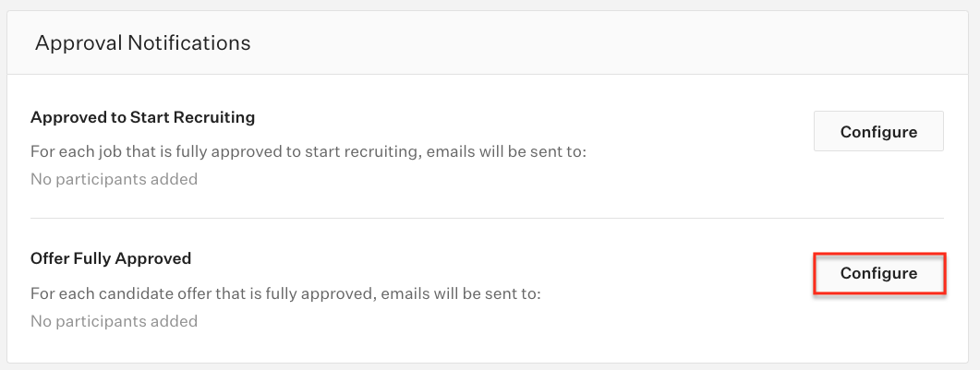Select the Approved to Start Recruiting heading
The width and height of the screenshot is (980, 370).
[142, 117]
